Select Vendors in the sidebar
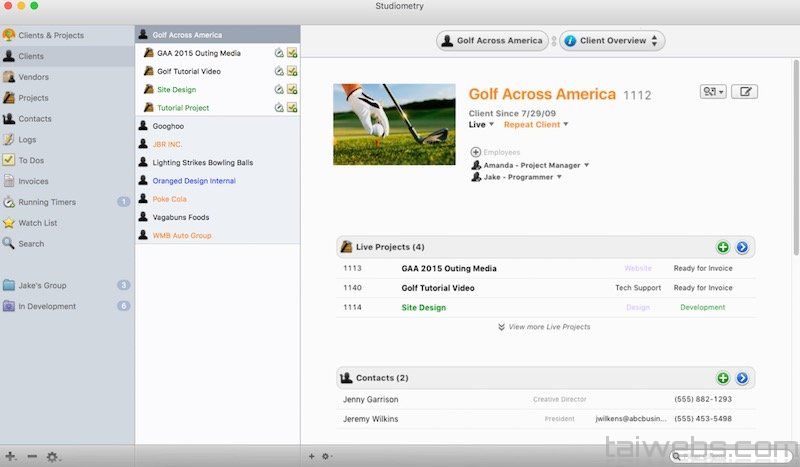The height and width of the screenshot is (467, 800). click(x=33, y=77)
